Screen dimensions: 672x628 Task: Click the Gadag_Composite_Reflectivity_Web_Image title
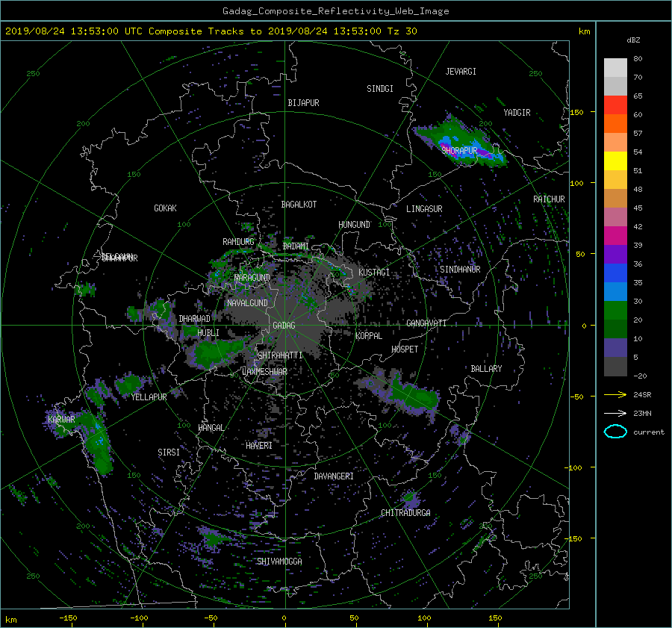pyautogui.click(x=335, y=11)
